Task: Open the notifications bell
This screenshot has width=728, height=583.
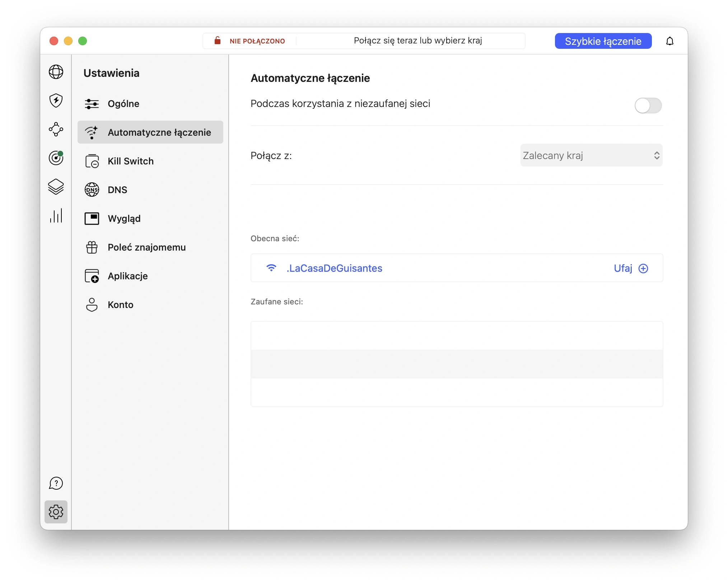Action: (x=670, y=41)
